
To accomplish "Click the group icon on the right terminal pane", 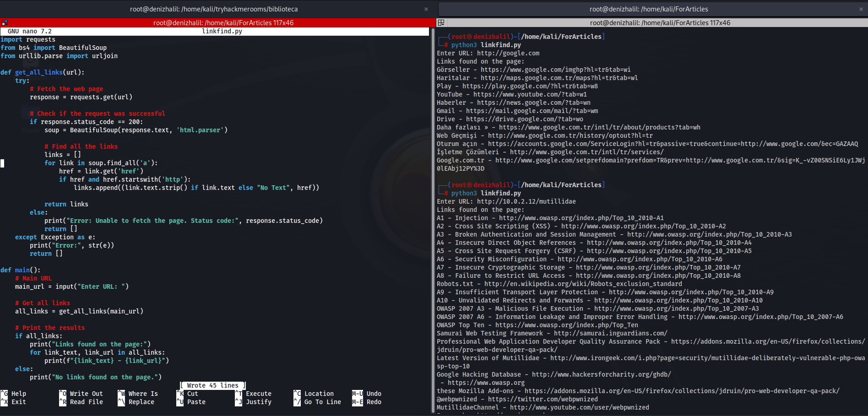I will pyautogui.click(x=441, y=22).
